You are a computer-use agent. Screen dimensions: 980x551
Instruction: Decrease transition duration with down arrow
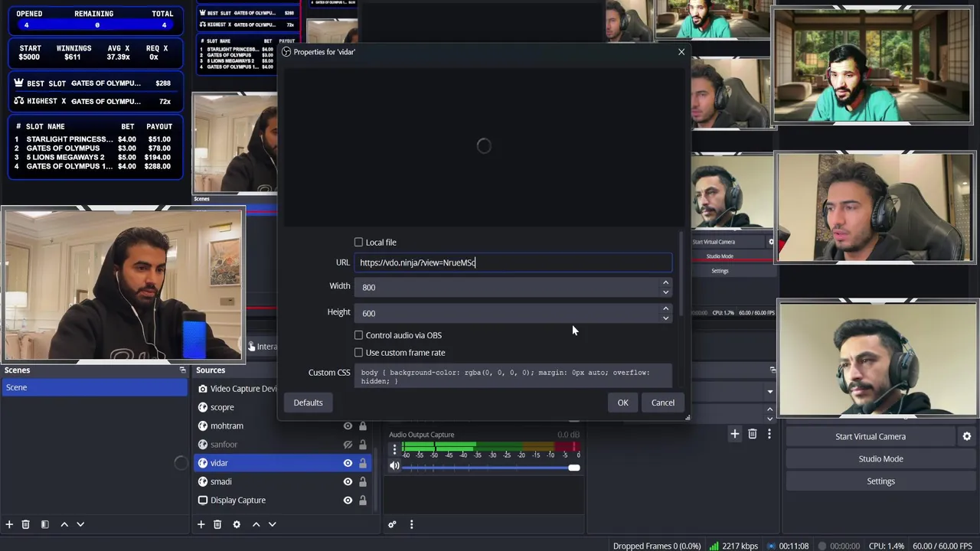770,417
